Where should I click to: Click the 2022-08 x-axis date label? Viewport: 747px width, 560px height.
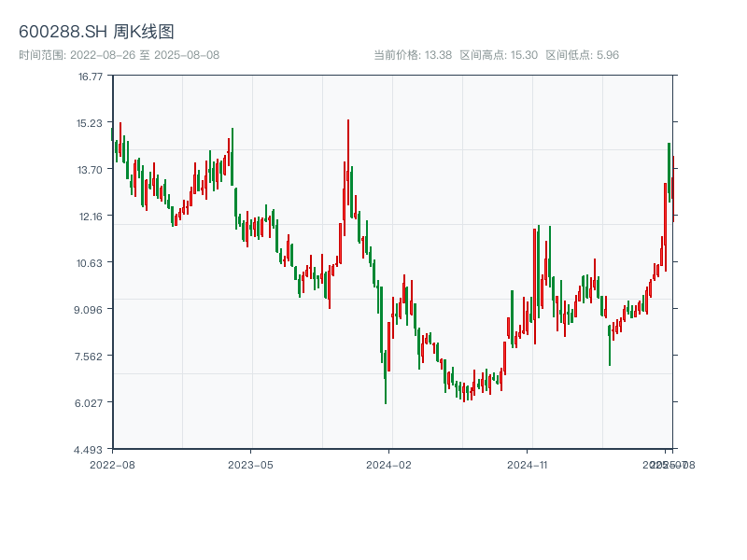[112, 464]
